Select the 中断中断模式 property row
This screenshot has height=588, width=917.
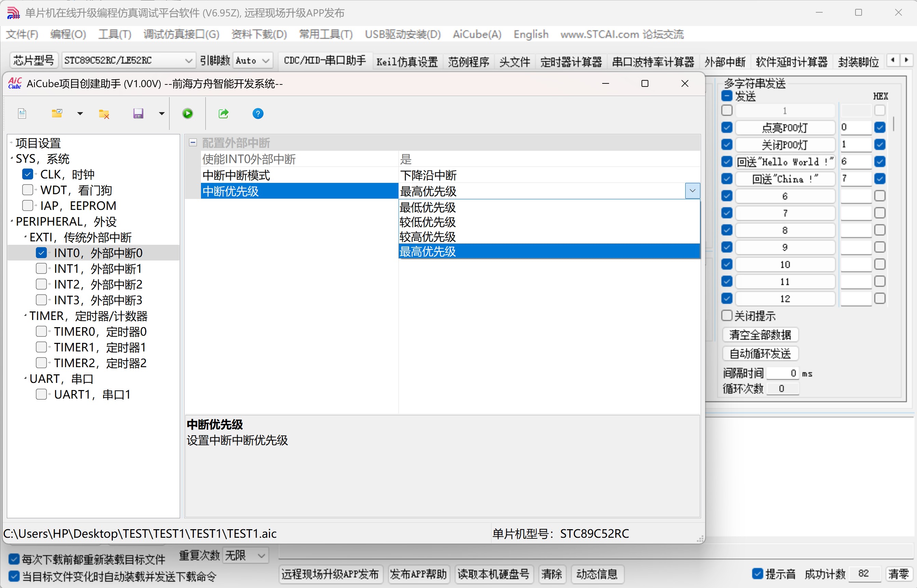point(450,175)
